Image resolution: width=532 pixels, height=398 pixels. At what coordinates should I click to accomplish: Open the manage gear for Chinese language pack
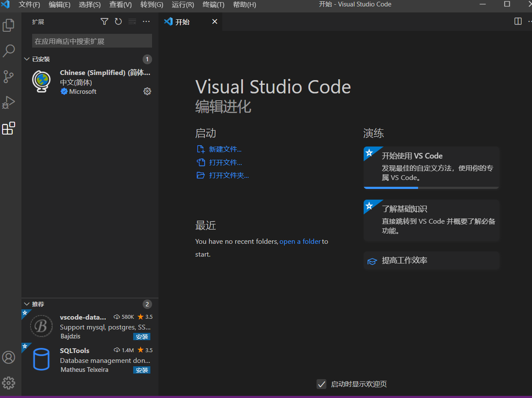(x=147, y=91)
